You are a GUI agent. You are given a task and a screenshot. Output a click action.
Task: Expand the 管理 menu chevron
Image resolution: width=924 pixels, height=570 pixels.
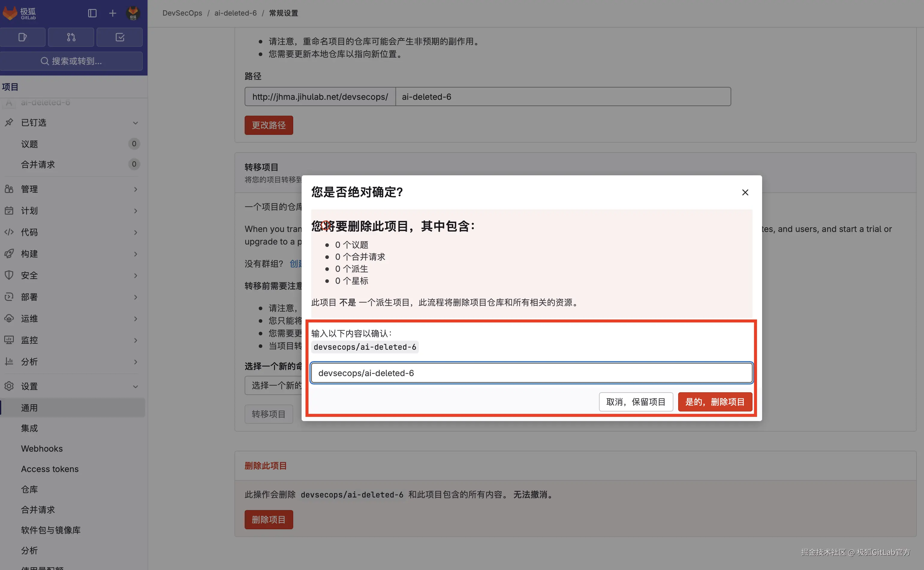click(136, 189)
